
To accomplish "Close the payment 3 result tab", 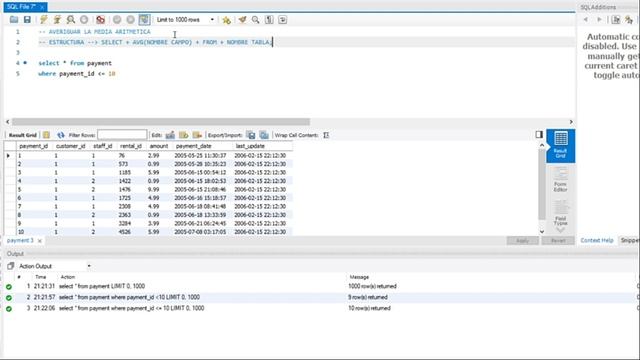I will coord(40,241).
